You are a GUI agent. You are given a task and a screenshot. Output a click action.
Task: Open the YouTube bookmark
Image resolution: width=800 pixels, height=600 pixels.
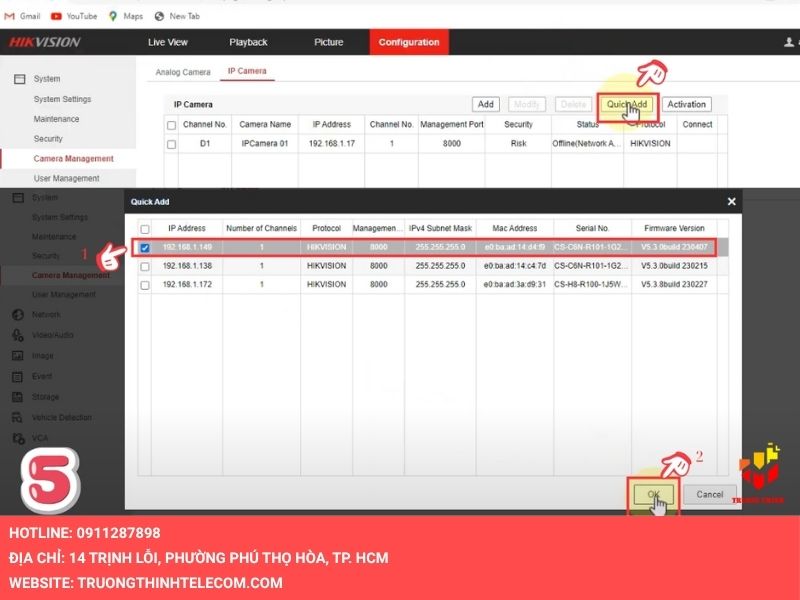click(74, 16)
